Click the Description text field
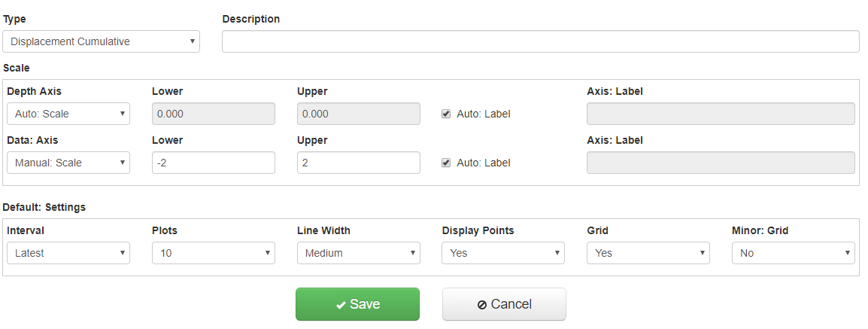Viewport: 868px width, 329px height. coord(540,41)
